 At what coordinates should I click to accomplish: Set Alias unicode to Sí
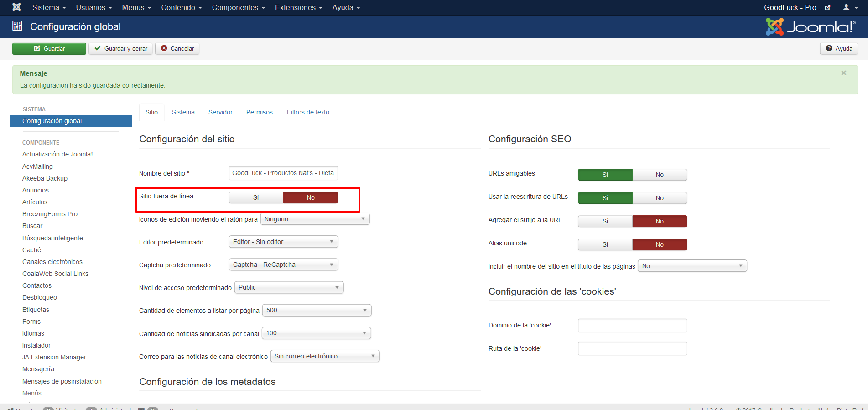click(605, 244)
